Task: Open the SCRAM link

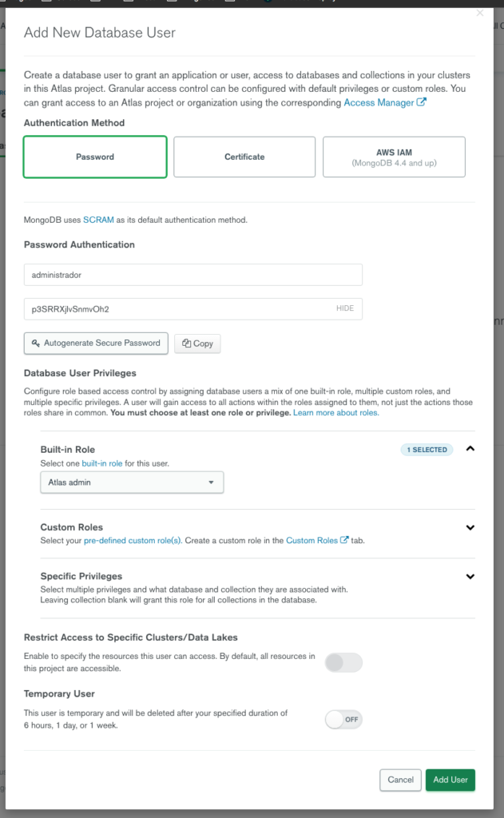Action: 98,220
